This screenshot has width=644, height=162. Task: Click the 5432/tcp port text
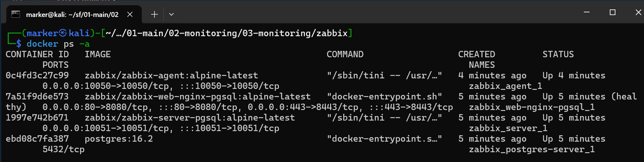pos(64,149)
